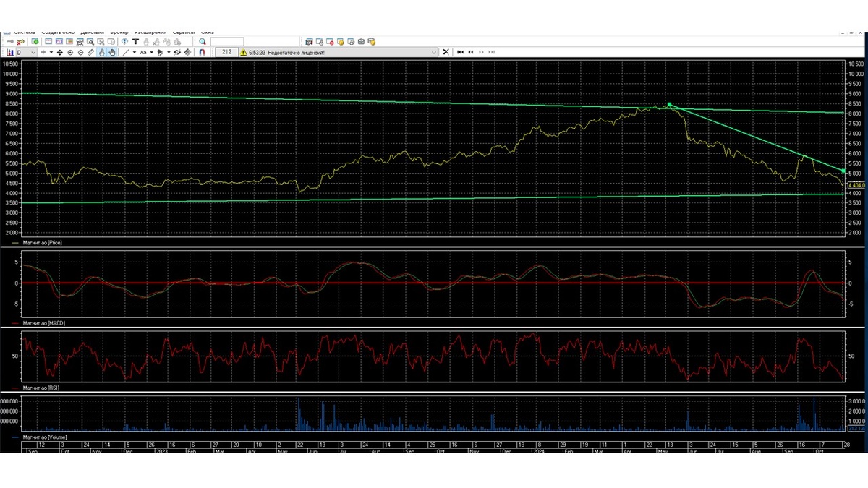Image resolution: width=868 pixels, height=488 pixels.
Task: Click the green plus new window icon
Action: (x=35, y=41)
